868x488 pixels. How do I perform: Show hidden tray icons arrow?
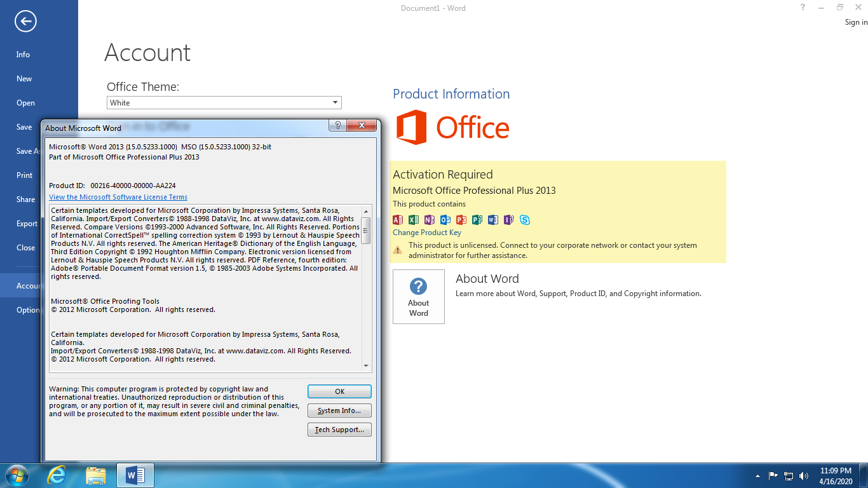tap(757, 475)
